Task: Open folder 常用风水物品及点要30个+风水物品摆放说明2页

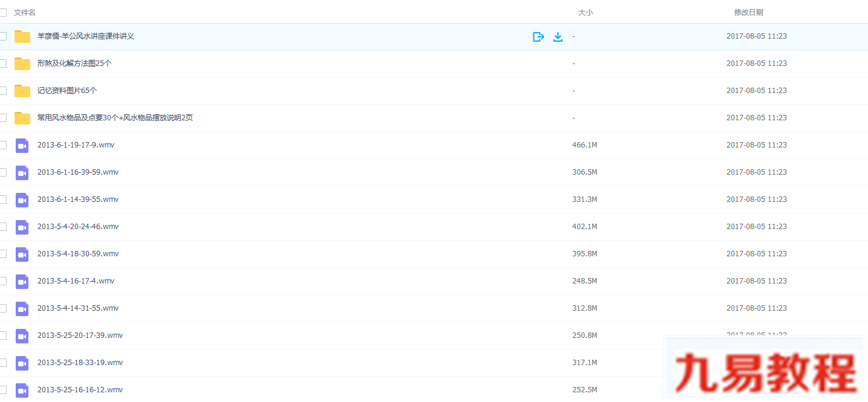Action: pos(115,118)
